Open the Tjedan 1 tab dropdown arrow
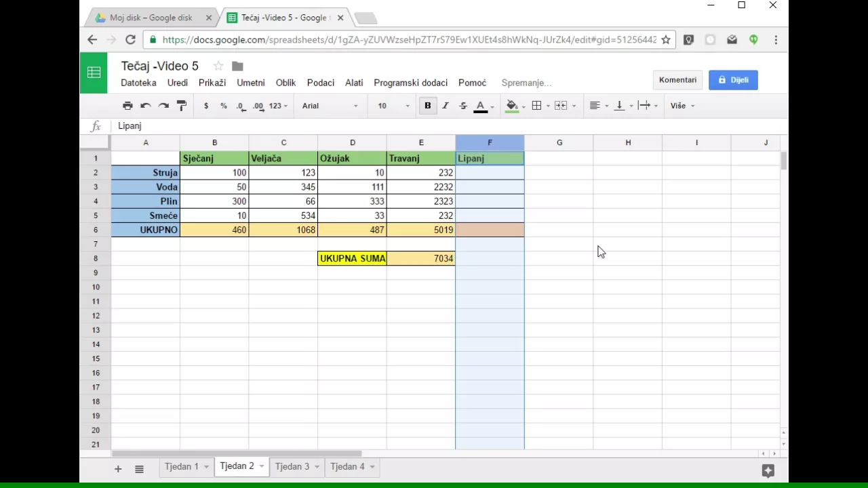Viewport: 868px width, 488px height. point(206,466)
